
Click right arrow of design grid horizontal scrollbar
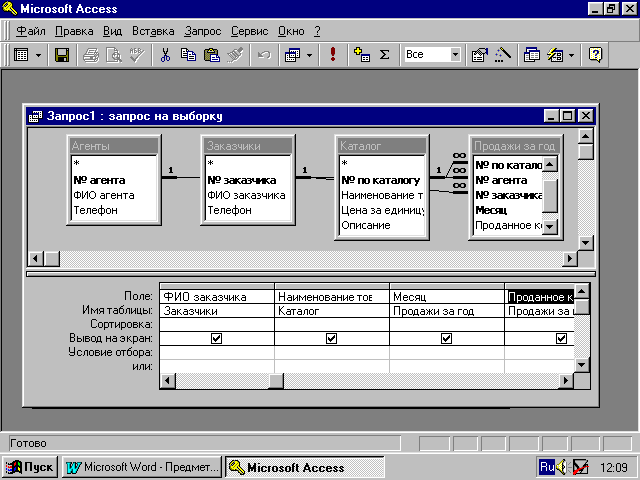(x=566, y=381)
